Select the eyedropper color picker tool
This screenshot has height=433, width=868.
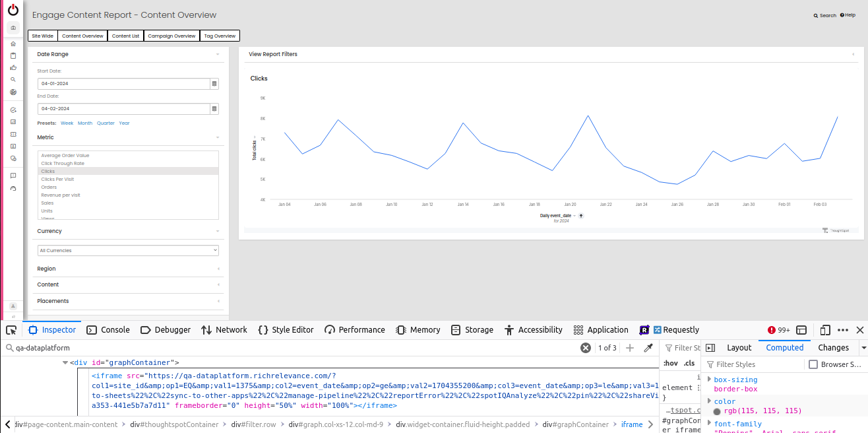pyautogui.click(x=648, y=348)
